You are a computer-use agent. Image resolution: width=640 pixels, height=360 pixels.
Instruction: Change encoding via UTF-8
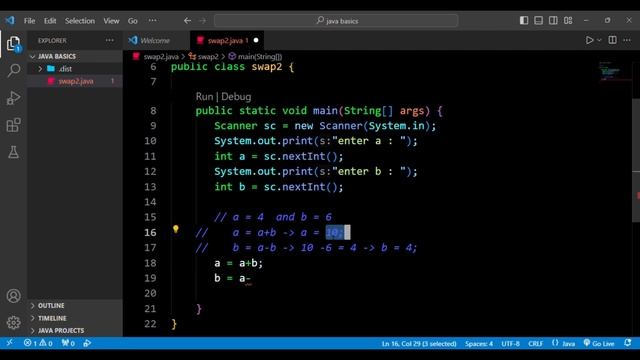510,344
